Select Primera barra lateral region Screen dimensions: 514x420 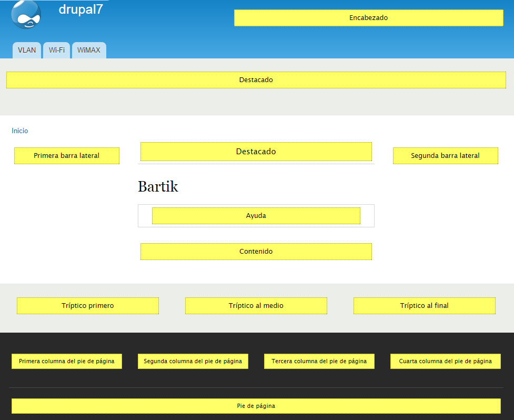point(66,155)
